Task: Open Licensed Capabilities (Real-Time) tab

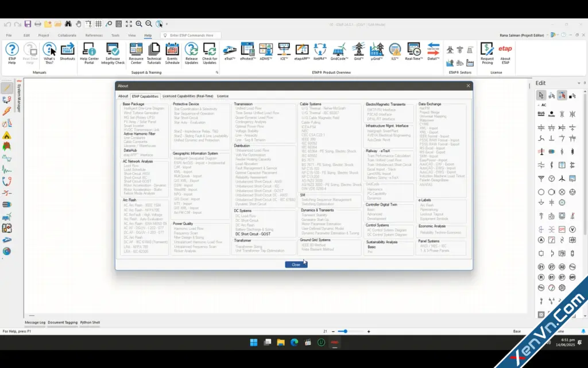Action: (x=188, y=96)
